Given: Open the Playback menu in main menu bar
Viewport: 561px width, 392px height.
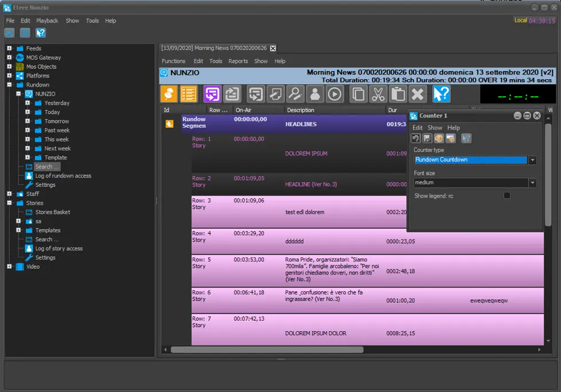Looking at the screenshot, I should click(x=47, y=21).
